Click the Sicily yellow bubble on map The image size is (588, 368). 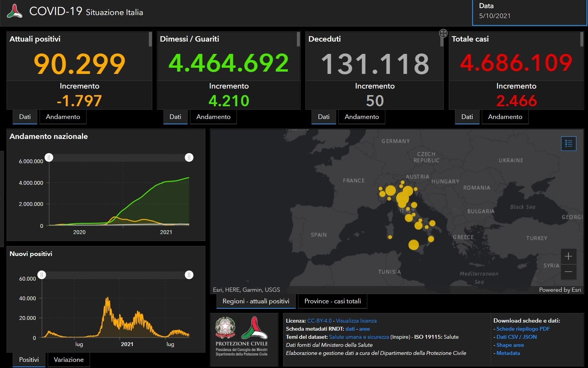click(413, 245)
